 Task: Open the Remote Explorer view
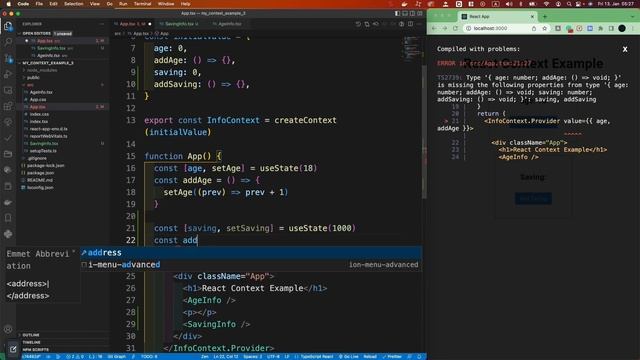click(x=8, y=90)
